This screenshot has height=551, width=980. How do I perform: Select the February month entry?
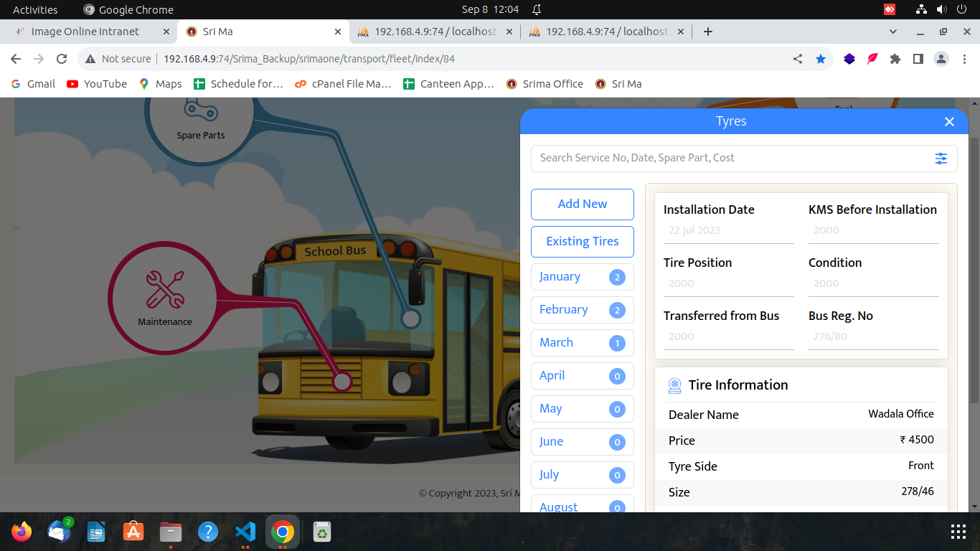click(583, 310)
